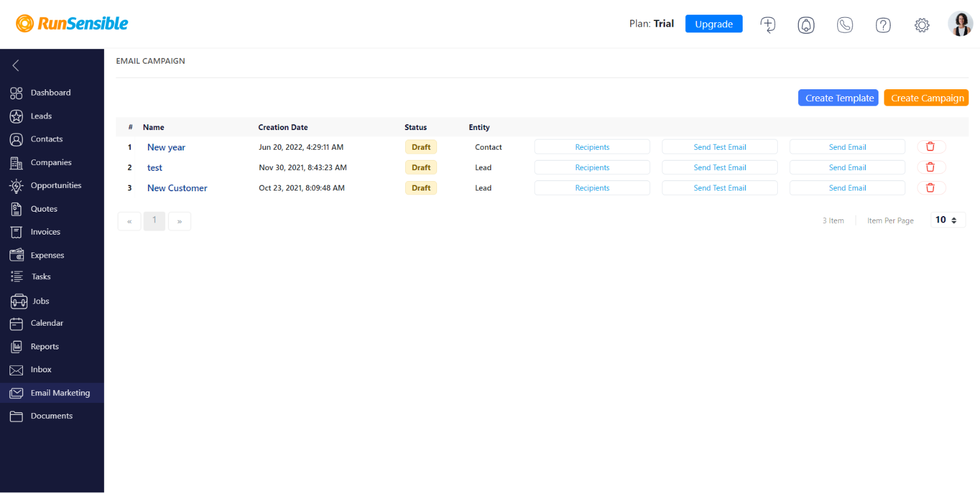The height and width of the screenshot is (494, 980).
Task: Click the EMAIL CAMPAIGN page heading
Action: point(151,61)
